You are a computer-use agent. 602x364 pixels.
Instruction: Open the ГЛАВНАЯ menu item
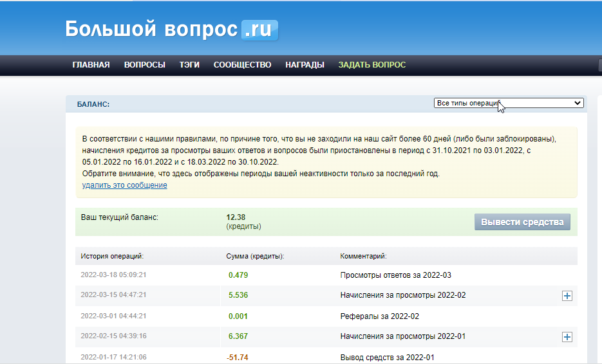pyautogui.click(x=91, y=65)
